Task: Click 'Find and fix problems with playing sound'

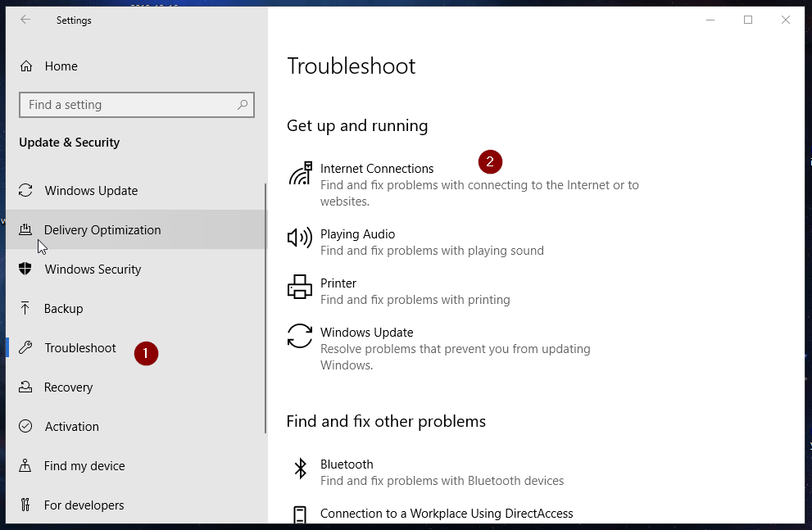Action: tap(432, 251)
